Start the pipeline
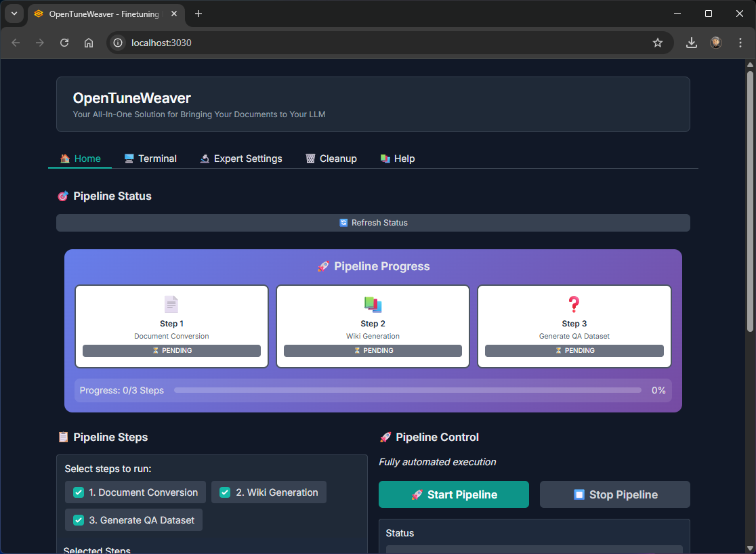The image size is (756, 554). pyautogui.click(x=454, y=494)
